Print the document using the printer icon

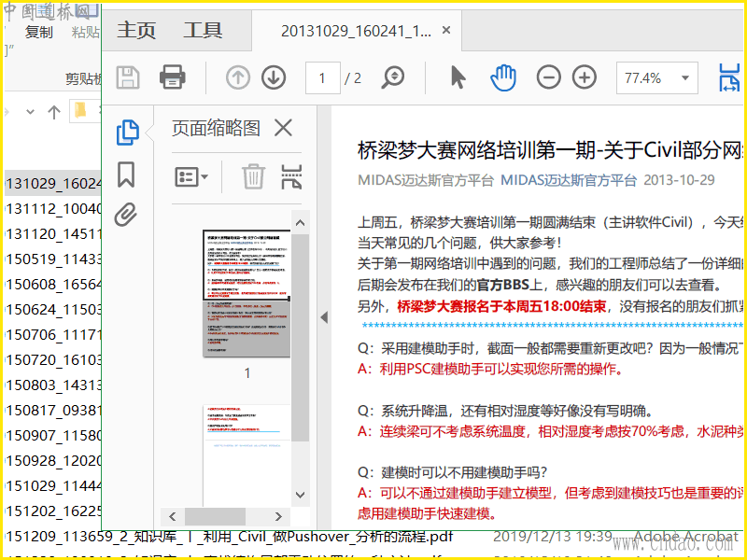click(x=172, y=77)
